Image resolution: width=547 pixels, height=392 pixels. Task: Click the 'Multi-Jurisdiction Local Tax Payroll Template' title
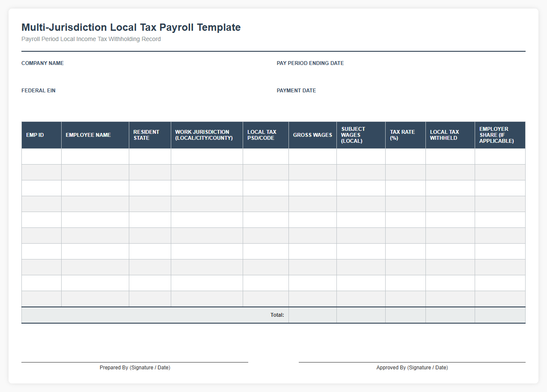[x=131, y=27]
